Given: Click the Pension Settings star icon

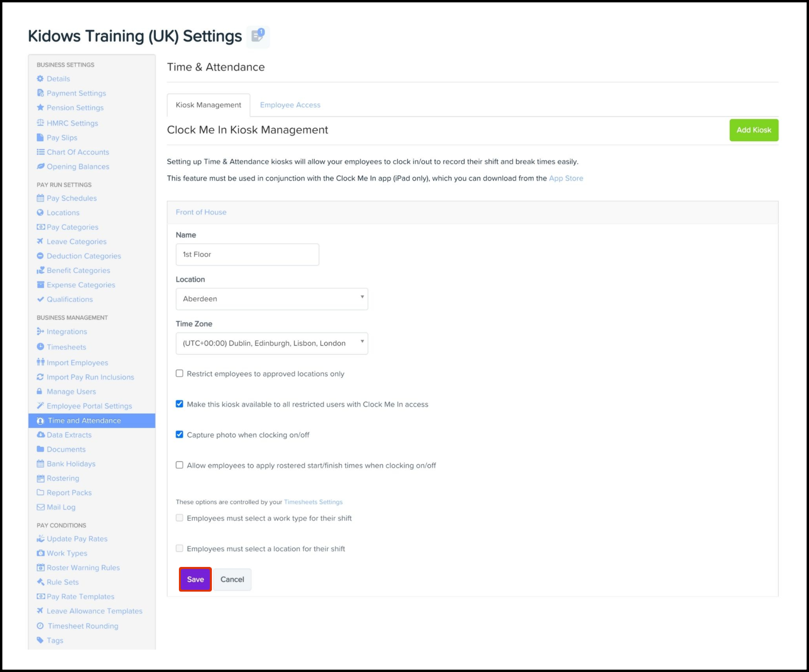Looking at the screenshot, I should point(40,107).
